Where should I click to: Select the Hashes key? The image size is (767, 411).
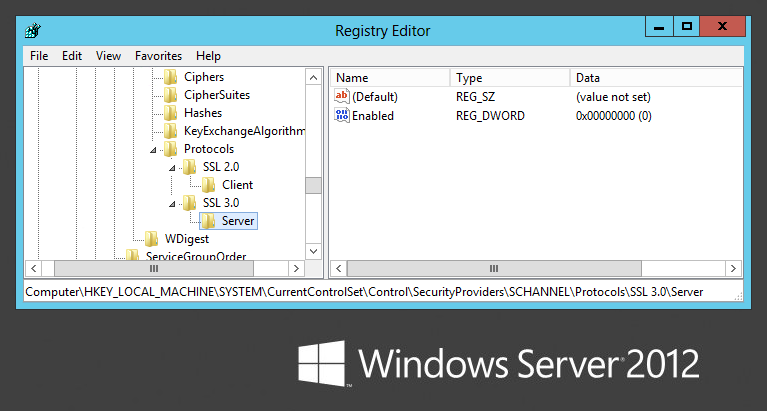click(203, 113)
